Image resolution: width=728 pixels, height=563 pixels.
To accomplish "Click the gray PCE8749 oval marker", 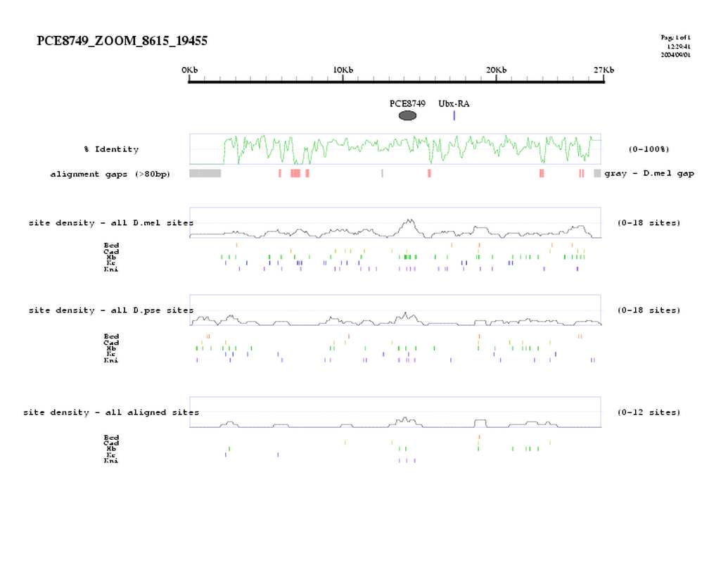I will point(408,115).
